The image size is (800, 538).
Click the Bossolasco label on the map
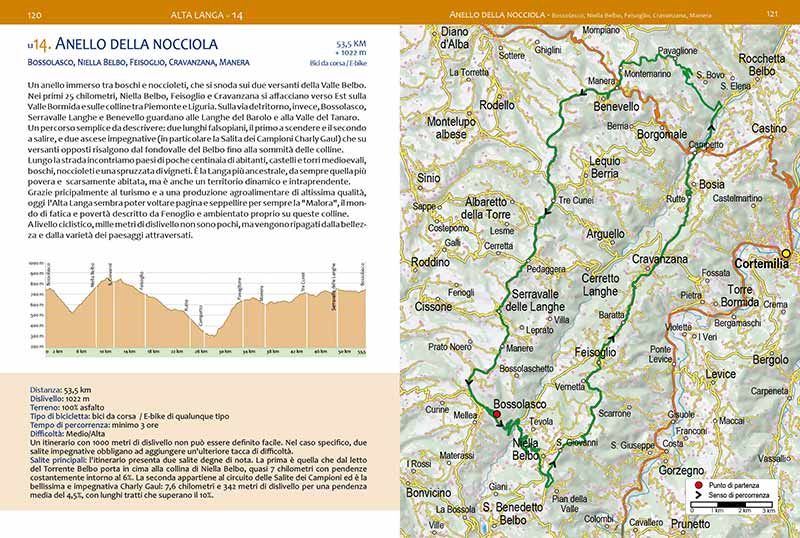tap(520, 404)
